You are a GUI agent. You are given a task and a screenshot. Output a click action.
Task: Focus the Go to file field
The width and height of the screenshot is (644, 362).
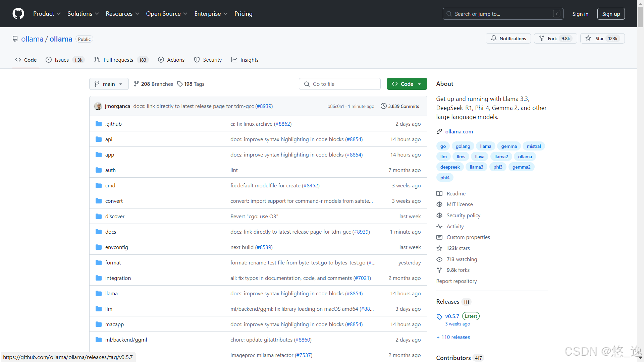(339, 84)
